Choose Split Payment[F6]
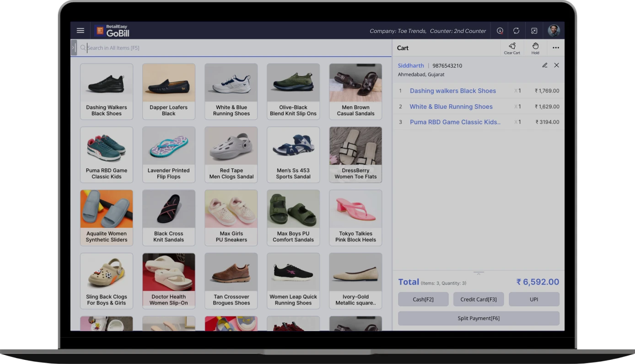The height and width of the screenshot is (364, 635). (x=479, y=318)
